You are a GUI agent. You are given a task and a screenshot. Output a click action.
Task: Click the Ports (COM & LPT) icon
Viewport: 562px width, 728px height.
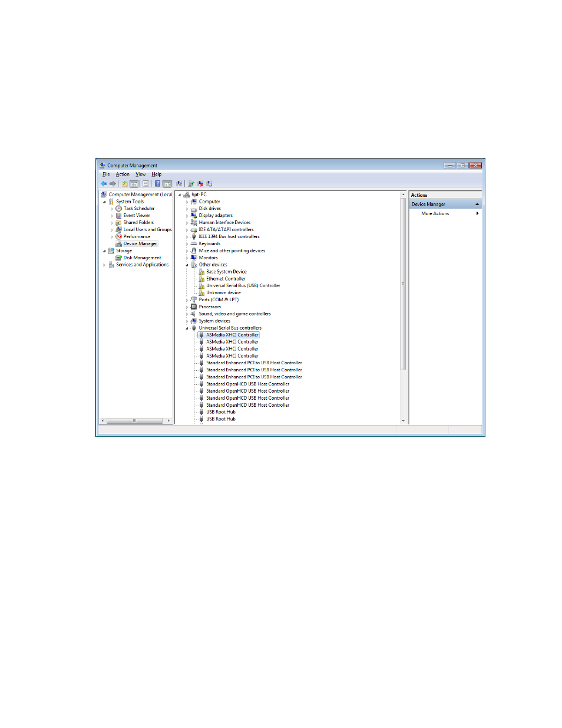tap(194, 299)
